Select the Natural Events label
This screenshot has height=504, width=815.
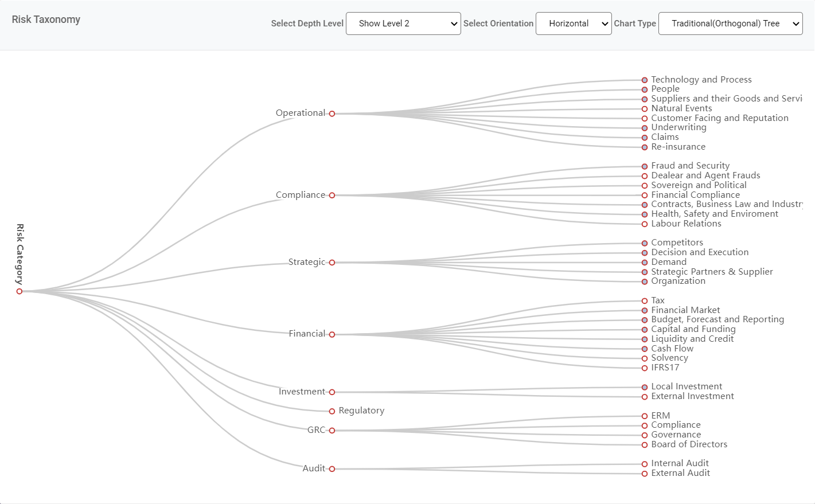tap(681, 108)
